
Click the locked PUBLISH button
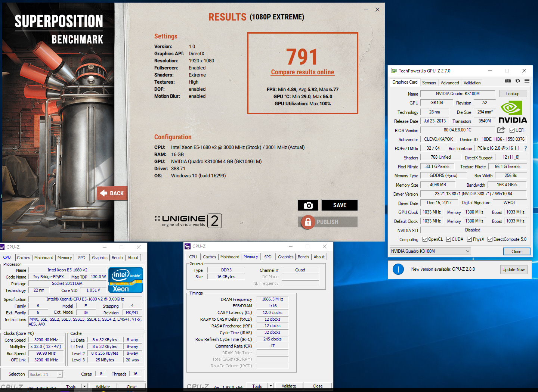tap(328, 222)
